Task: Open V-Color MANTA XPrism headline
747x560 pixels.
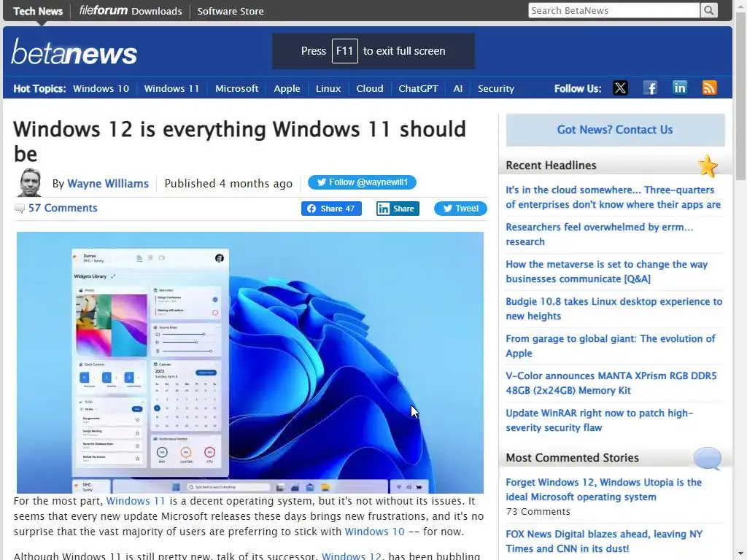Action: click(611, 383)
